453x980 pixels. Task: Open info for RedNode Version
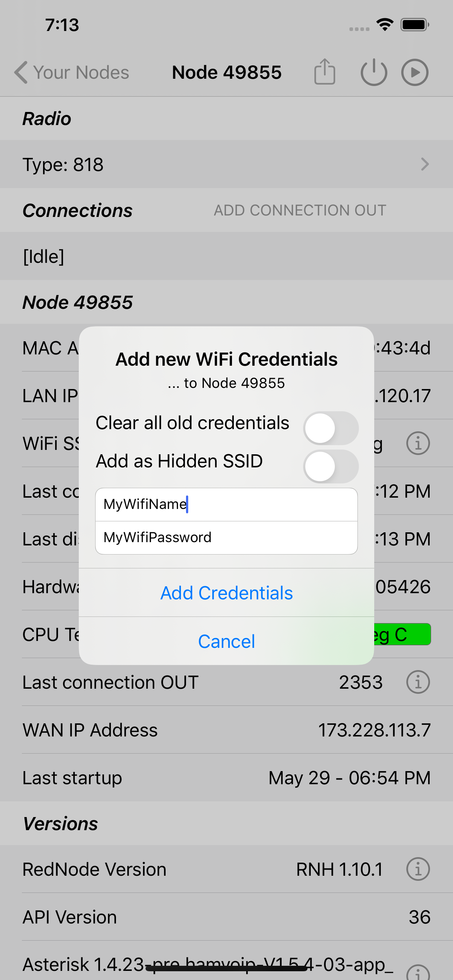click(x=418, y=869)
